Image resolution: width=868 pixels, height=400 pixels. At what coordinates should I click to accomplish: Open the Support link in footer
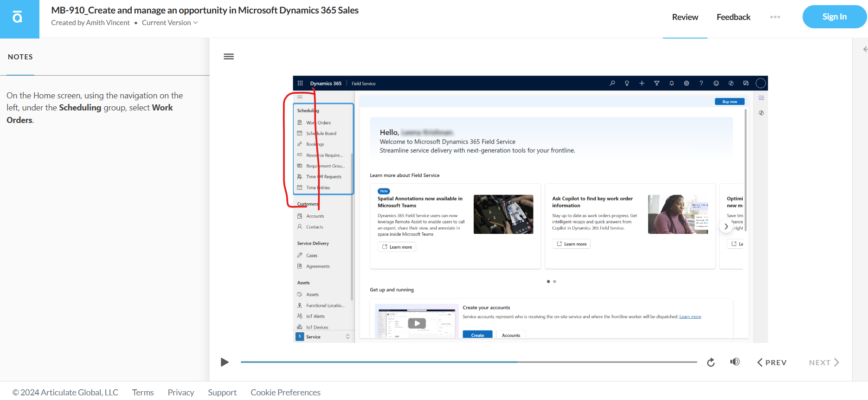tap(222, 393)
